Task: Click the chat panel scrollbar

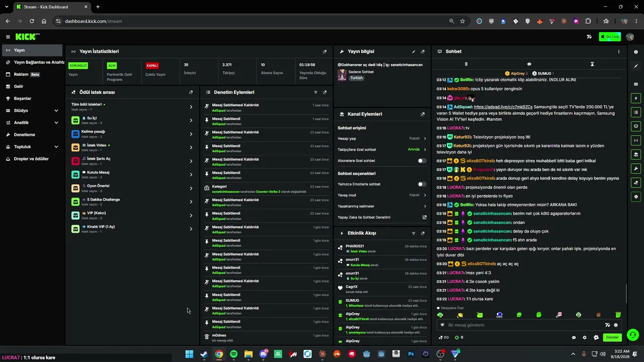Action: tap(626, 294)
